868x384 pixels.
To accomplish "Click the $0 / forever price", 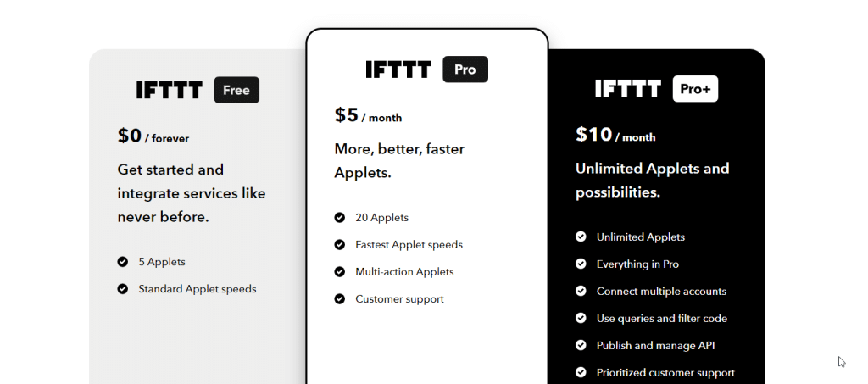I will point(153,136).
